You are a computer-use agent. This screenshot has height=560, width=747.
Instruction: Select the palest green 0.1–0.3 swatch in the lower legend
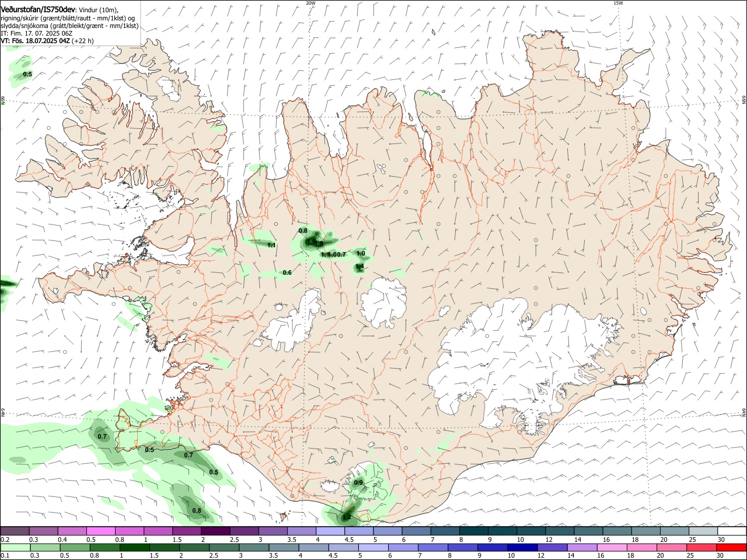(x=16, y=547)
